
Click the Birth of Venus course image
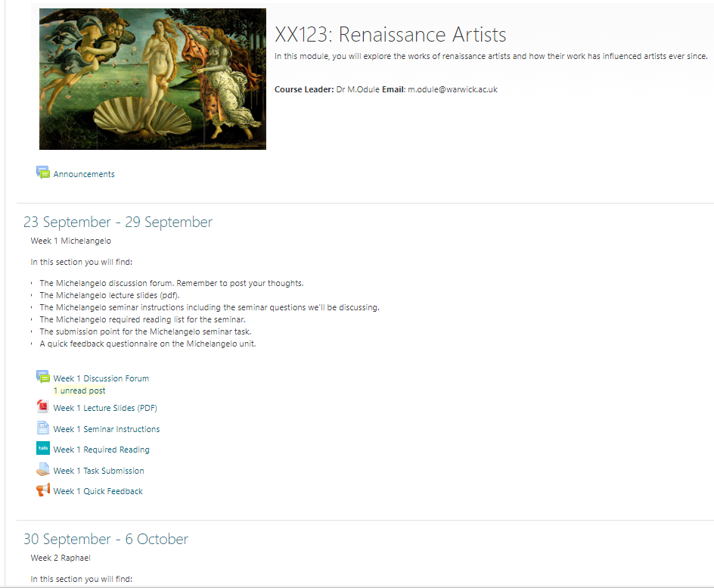[x=153, y=79]
